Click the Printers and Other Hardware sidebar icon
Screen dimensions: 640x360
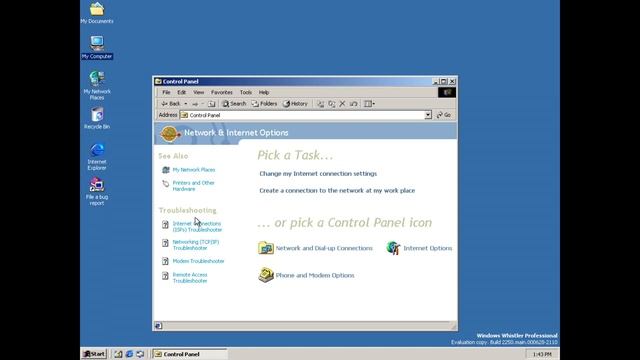coord(165,184)
